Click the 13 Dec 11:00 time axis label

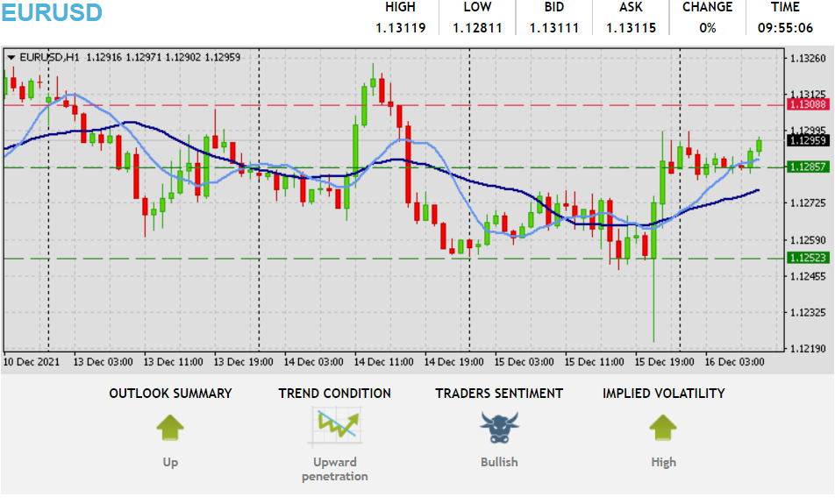pyautogui.click(x=173, y=362)
